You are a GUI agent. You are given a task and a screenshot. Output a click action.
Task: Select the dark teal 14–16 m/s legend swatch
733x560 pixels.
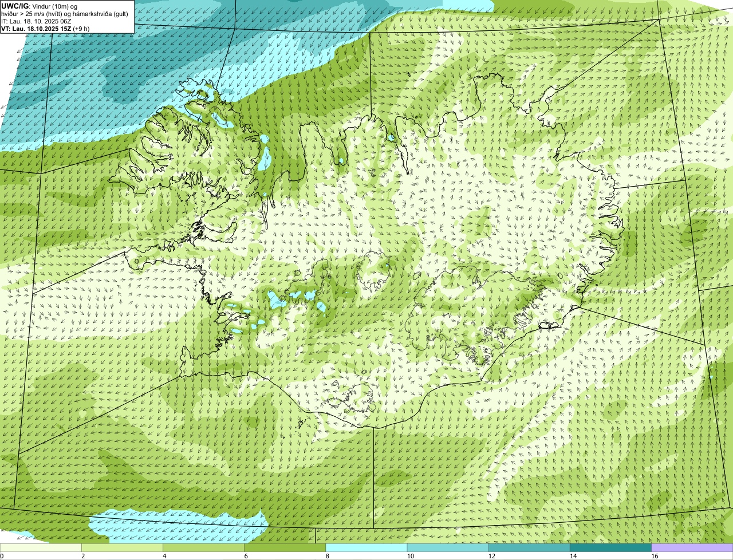point(610,547)
